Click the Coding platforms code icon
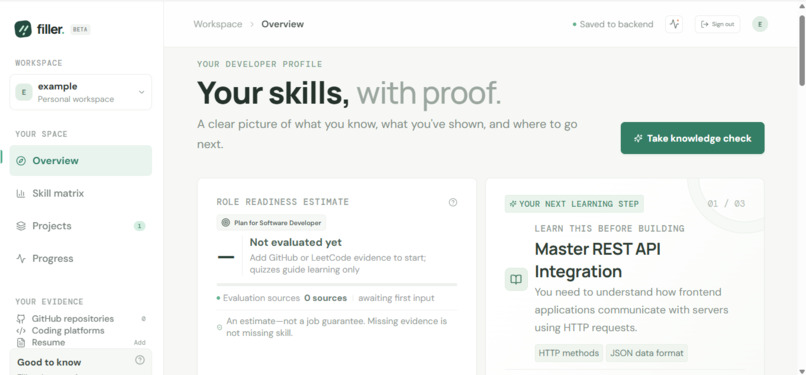This screenshot has height=375, width=806. (x=21, y=331)
